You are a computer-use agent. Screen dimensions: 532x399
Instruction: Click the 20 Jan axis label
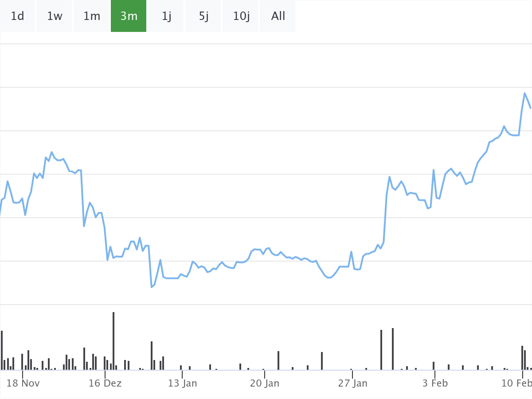tap(265, 383)
